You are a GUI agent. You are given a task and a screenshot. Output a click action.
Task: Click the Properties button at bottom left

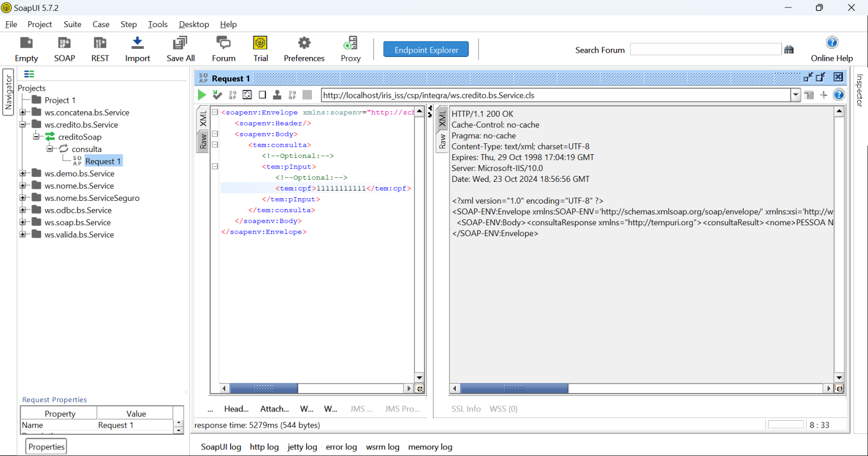(46, 447)
